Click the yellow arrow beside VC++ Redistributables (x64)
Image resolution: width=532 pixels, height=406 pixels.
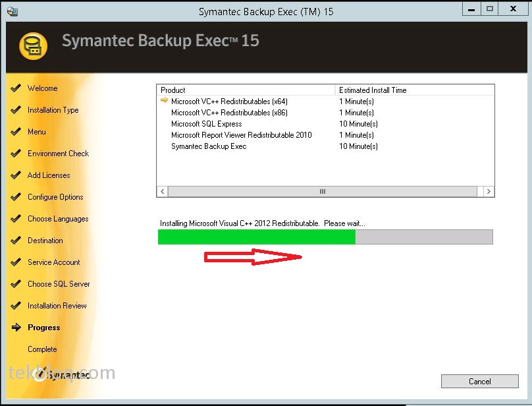click(x=164, y=100)
